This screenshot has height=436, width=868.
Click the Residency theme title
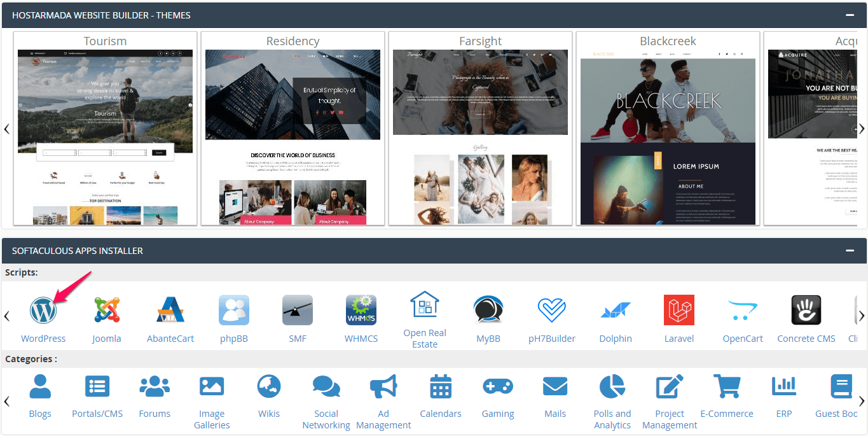tap(293, 41)
